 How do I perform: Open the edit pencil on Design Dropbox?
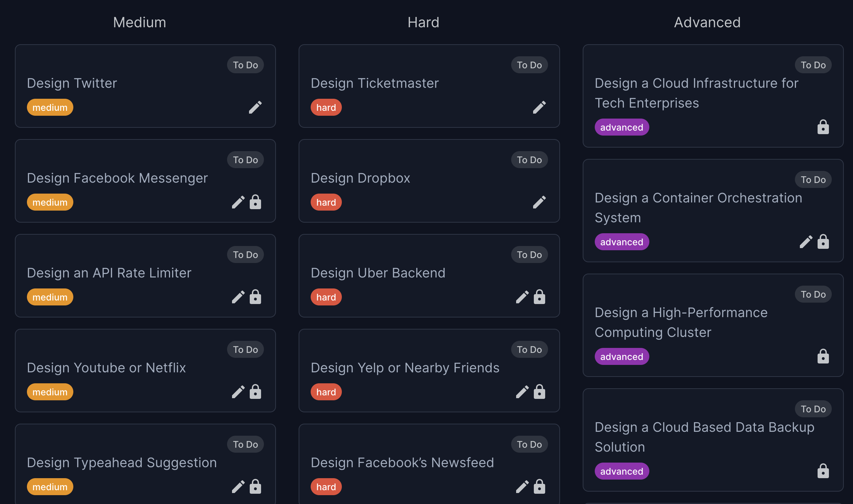point(540,202)
